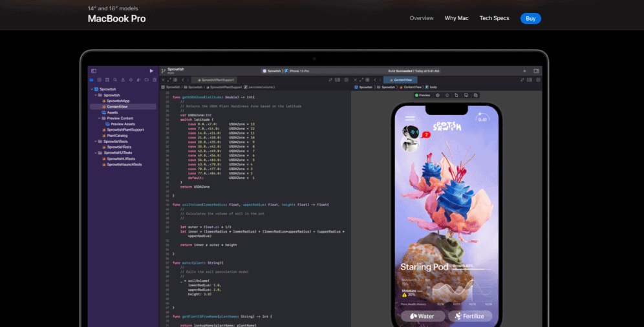
Task: Open the body breadcrumb menu
Action: 431,87
